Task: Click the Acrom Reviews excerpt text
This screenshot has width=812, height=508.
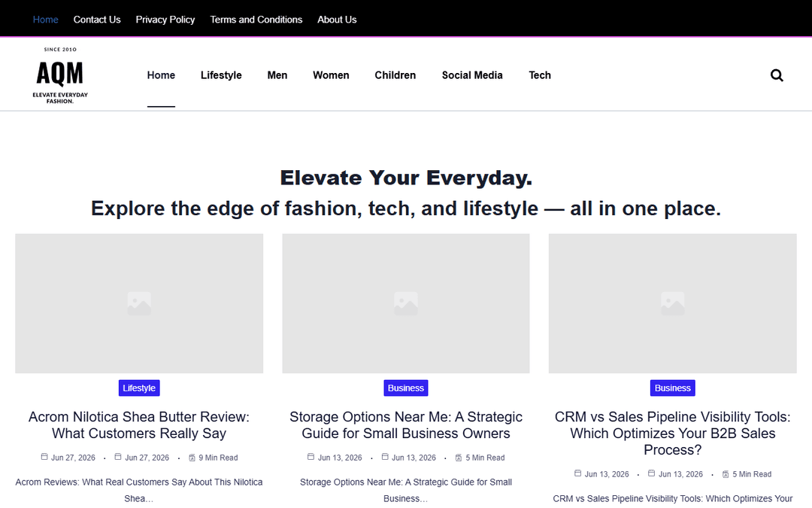Action: [x=139, y=490]
